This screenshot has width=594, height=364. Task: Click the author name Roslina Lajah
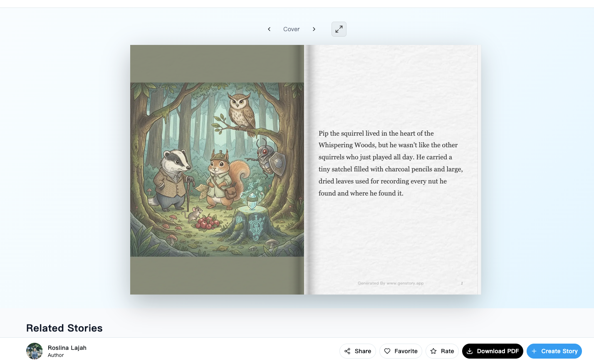coord(67,348)
